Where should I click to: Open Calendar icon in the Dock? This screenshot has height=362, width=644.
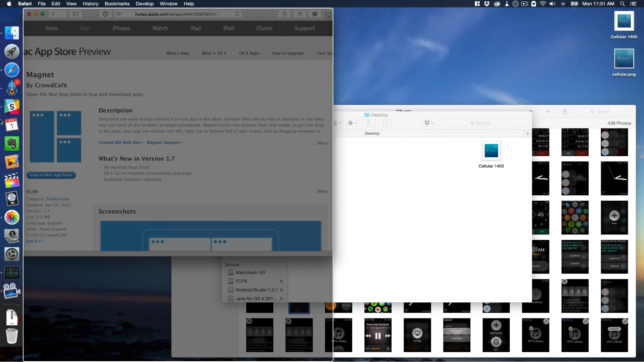[x=12, y=125]
